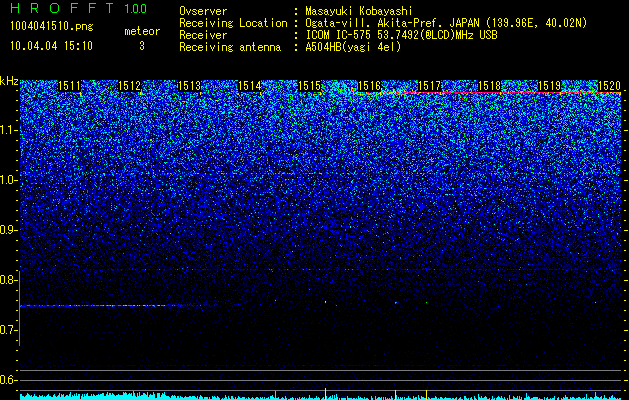Click the yellow meteor marker between 1516 and 1517
Screen dimensions: 629x400
(x=396, y=394)
